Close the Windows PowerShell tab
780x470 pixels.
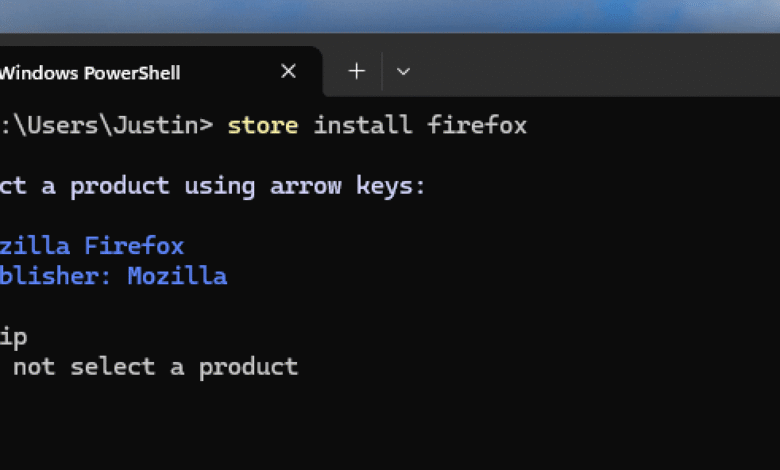click(288, 72)
